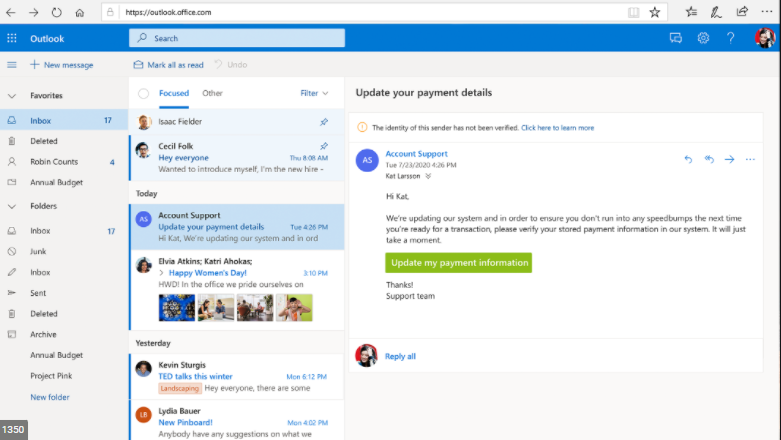Collapse the Favorites section

tap(12, 96)
